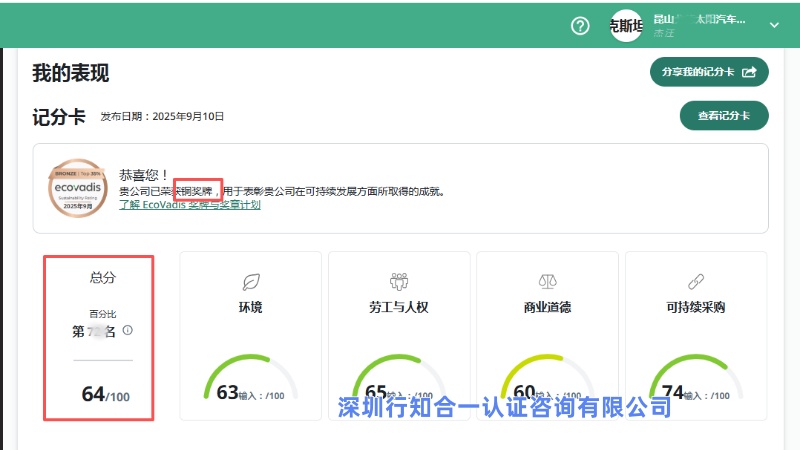Click the 分享我的记分卡 button
Screen dimensions: 800x450
pos(709,72)
